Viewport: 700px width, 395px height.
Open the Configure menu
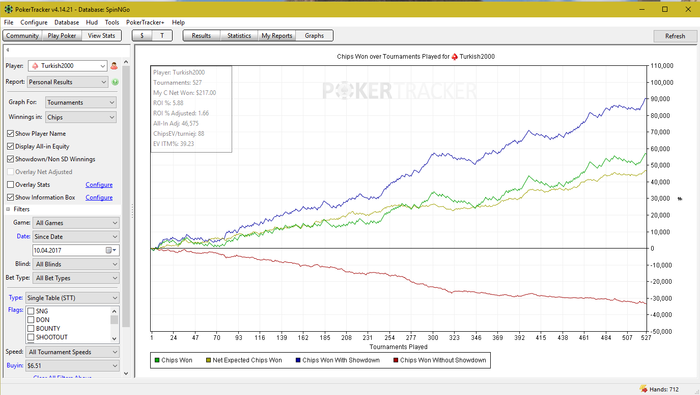tap(34, 22)
